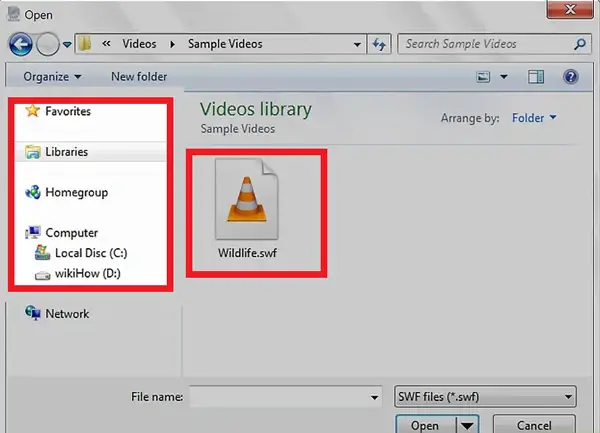Select Computer in navigation pane
The image size is (600, 433).
pyautogui.click(x=72, y=233)
